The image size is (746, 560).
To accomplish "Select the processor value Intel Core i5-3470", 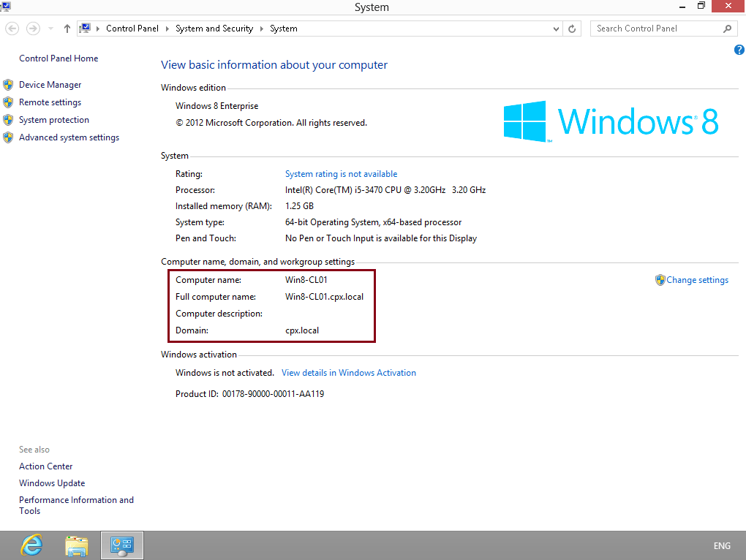I will 385,190.
